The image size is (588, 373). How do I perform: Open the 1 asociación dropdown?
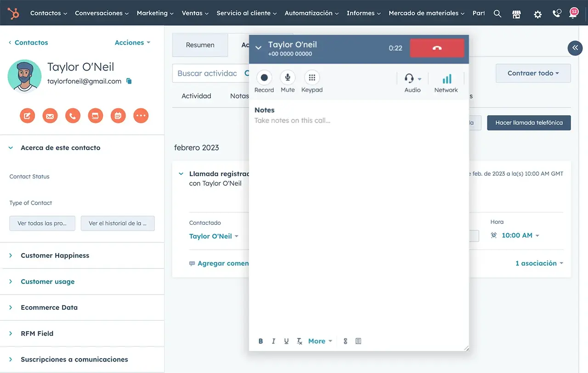[x=539, y=263]
